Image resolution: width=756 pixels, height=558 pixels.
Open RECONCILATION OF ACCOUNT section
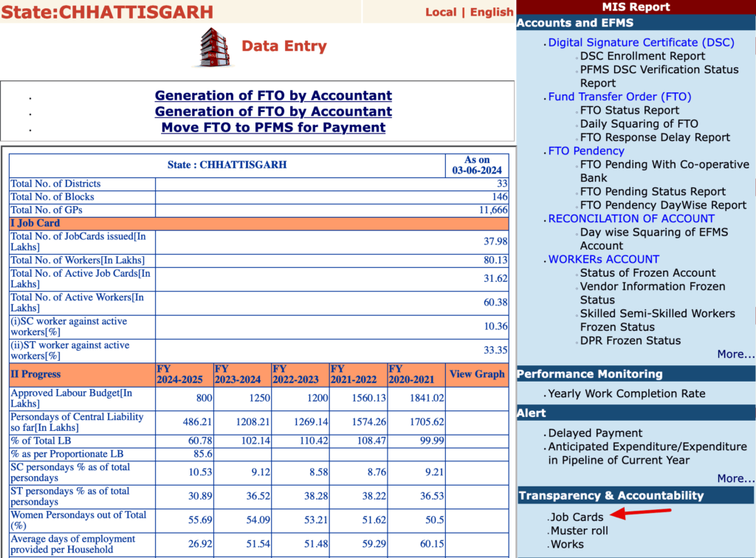[x=631, y=218]
